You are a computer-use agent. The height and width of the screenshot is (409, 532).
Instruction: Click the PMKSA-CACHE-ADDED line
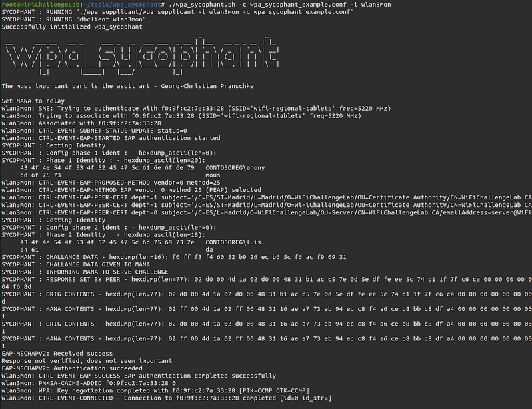coord(88,383)
